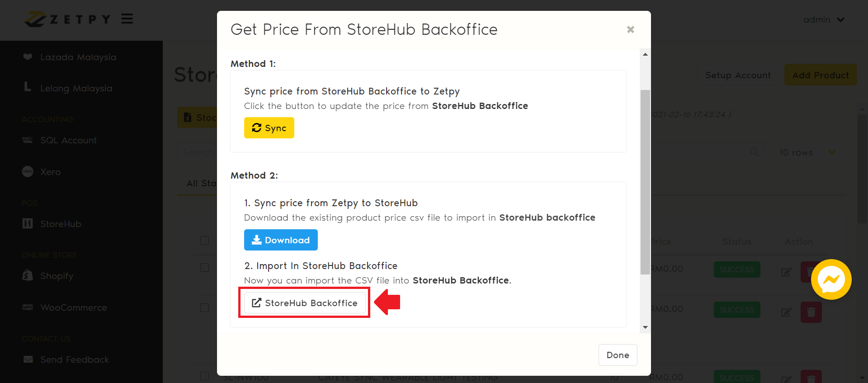Tick the header select-all checkbox
This screenshot has width=868, height=383.
pos(205,241)
